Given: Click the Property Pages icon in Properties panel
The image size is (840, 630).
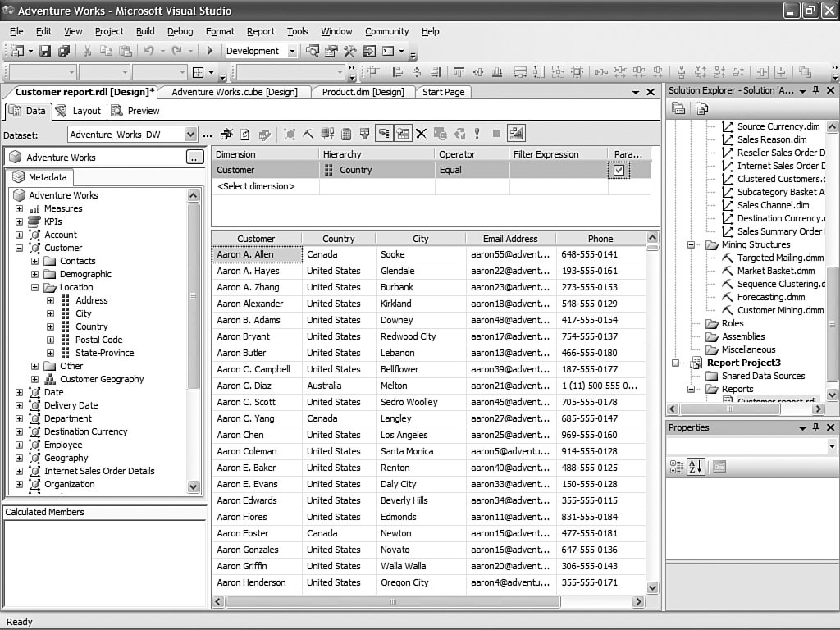Looking at the screenshot, I should click(x=719, y=467).
